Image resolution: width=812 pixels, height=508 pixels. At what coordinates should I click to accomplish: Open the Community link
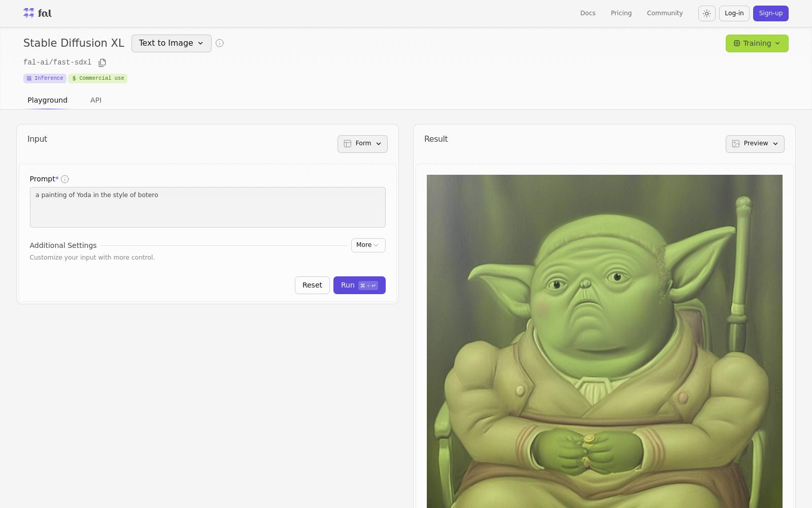pyautogui.click(x=665, y=13)
